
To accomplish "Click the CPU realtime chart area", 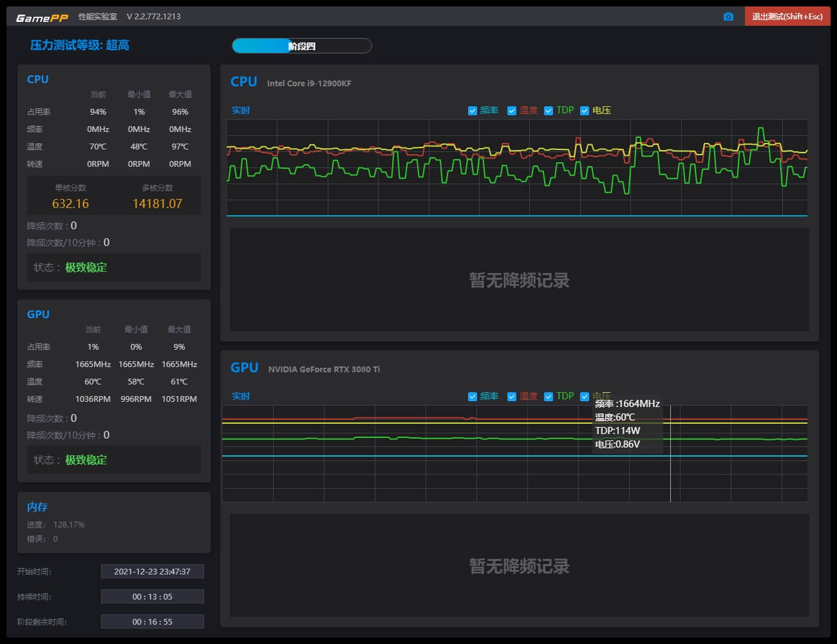I will point(517,167).
